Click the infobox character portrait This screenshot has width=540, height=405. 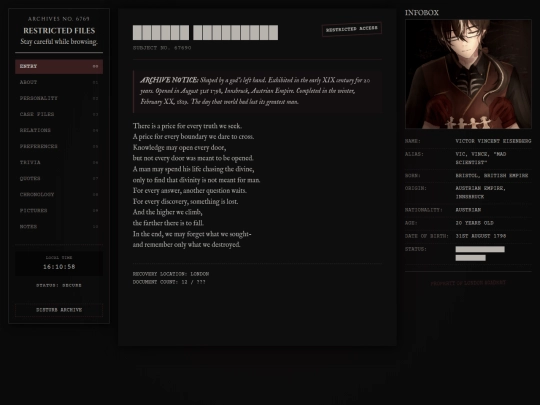pyautogui.click(x=468, y=74)
